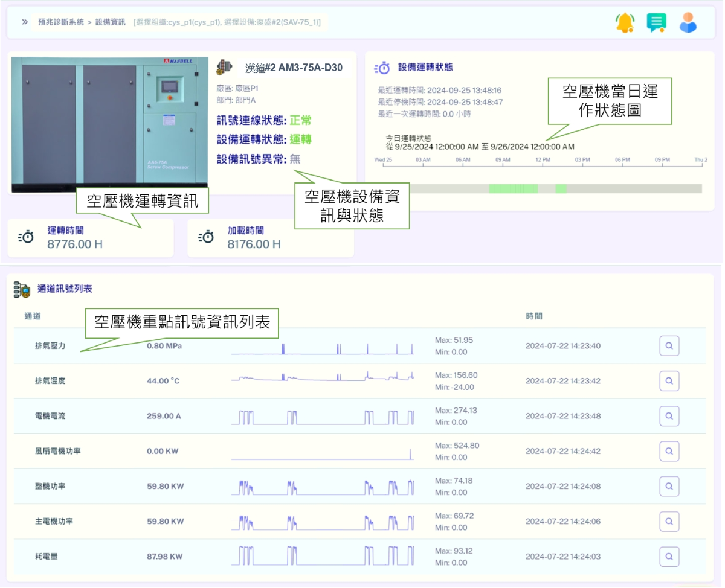View details for 排氣壓力 with magnifier
Image resolution: width=725 pixels, height=588 pixels.
tap(669, 346)
